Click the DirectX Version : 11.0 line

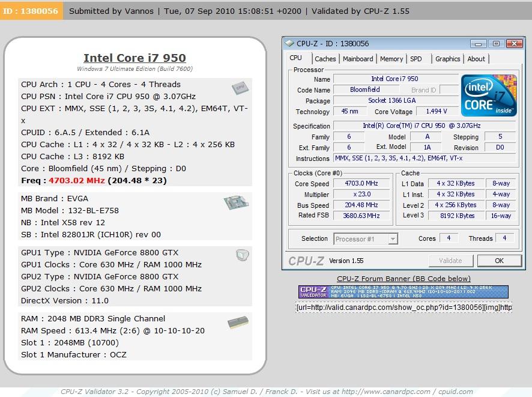click(65, 301)
